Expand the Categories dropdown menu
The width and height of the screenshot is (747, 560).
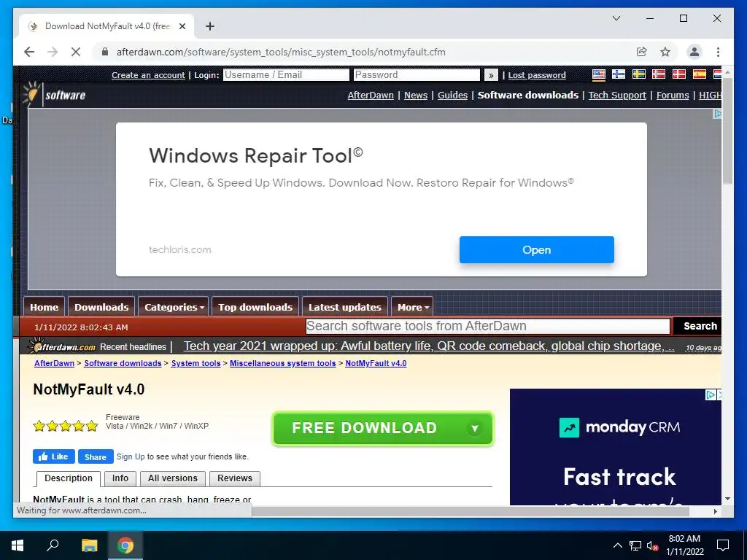click(174, 307)
